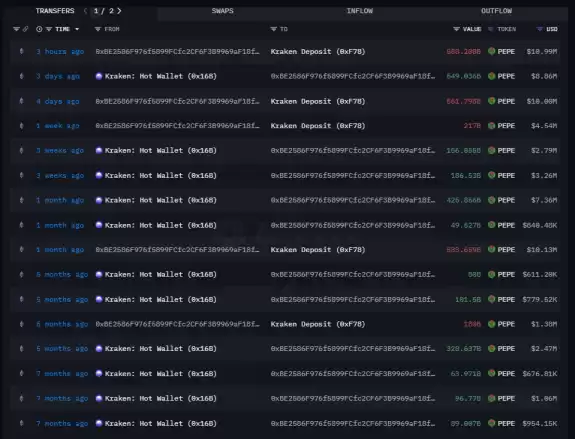Open the FROM column filter

98,29
